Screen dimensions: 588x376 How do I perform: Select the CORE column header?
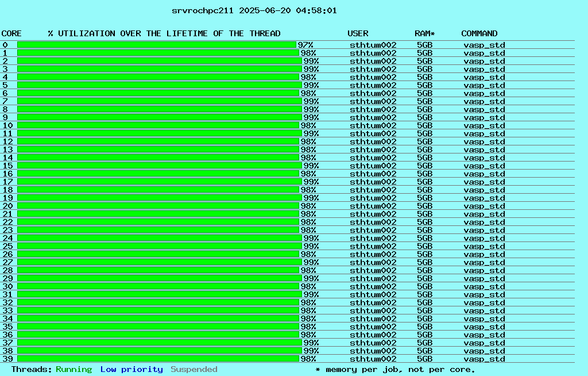pos(11,33)
